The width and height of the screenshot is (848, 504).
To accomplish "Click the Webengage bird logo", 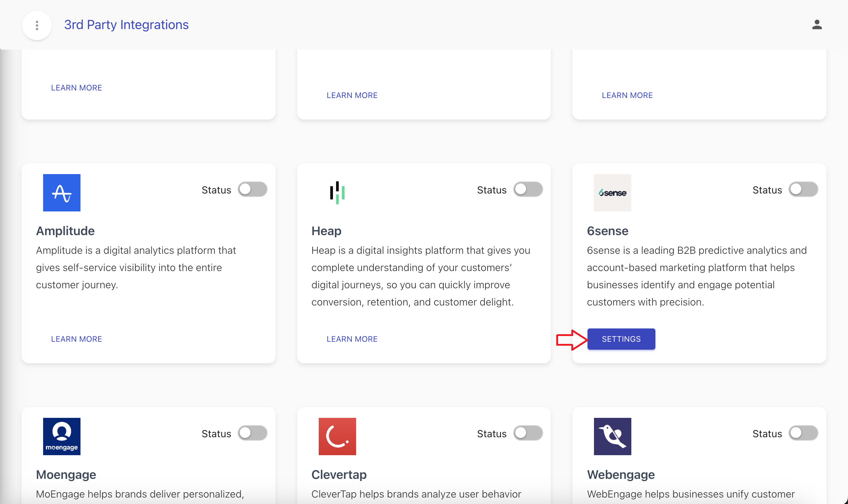I will (612, 436).
